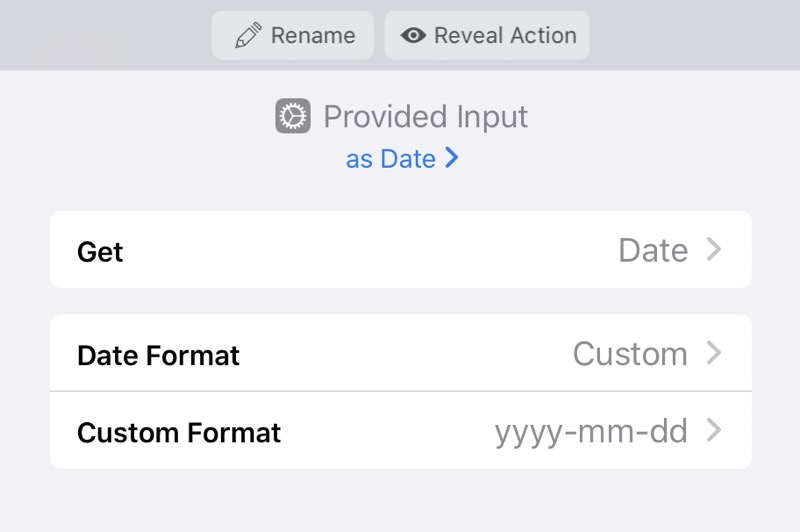Click the pencil icon on Rename
800x532 pixels.
pos(247,36)
